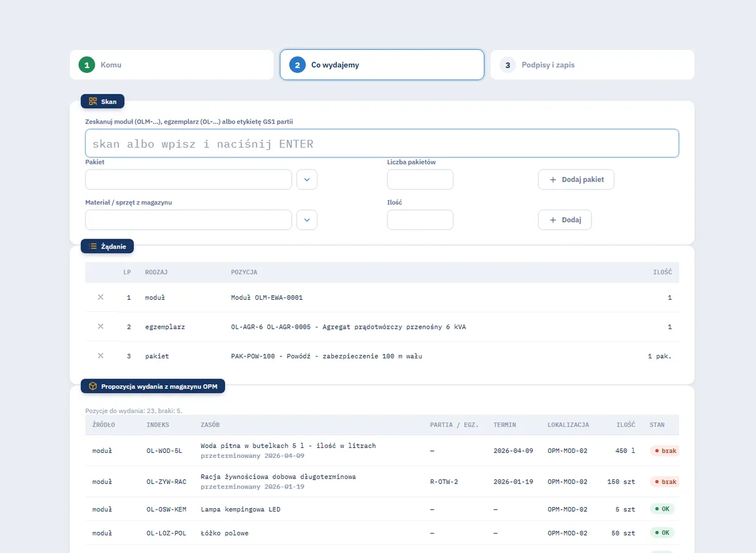Screen dimensions: 756x553
Task: Click 'Pozycje do wydania: 23, braki: 5.' summary
Action: [134, 411]
